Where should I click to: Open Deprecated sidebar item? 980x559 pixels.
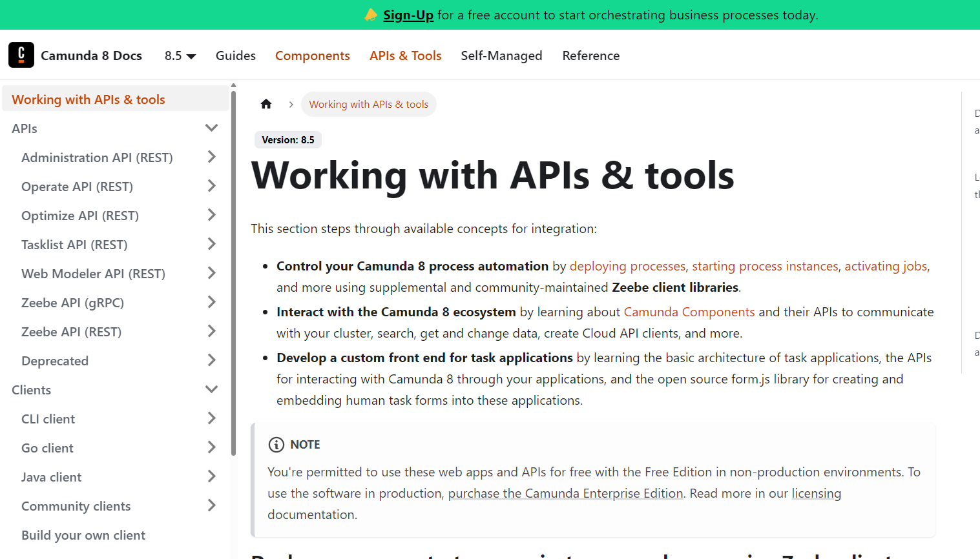[55, 361]
